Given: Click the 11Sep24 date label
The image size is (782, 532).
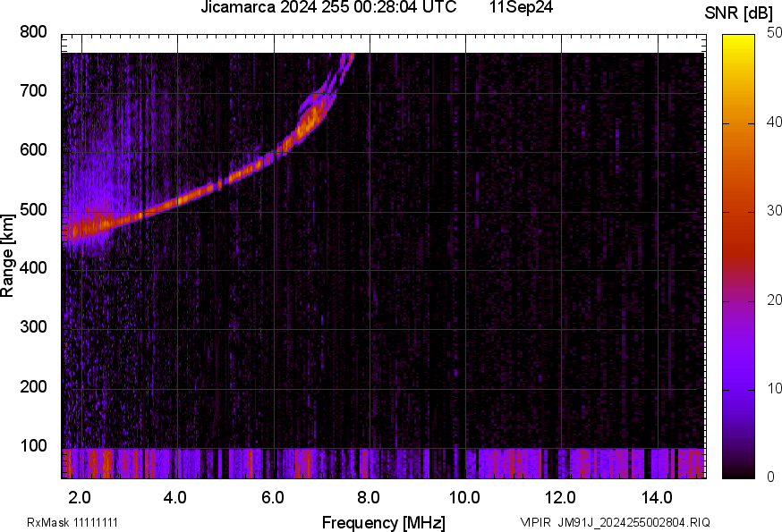Looking at the screenshot, I should click(x=520, y=8).
